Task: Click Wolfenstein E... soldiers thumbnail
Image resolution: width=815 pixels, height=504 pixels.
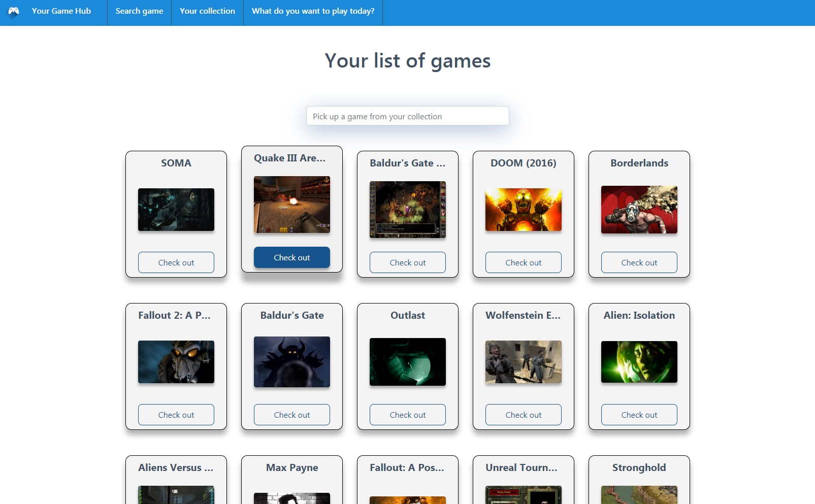Action: [x=524, y=362]
